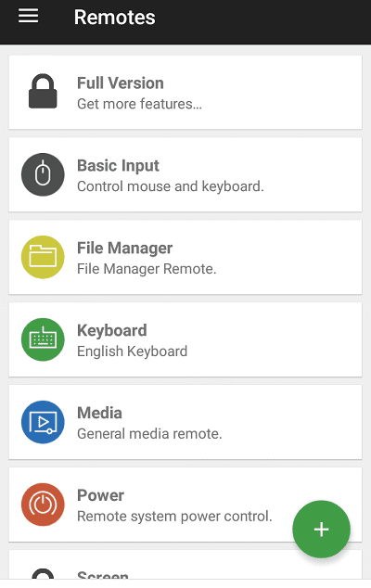371x588 pixels.
Task: Tap the Remotes header title
Action: pos(114,18)
